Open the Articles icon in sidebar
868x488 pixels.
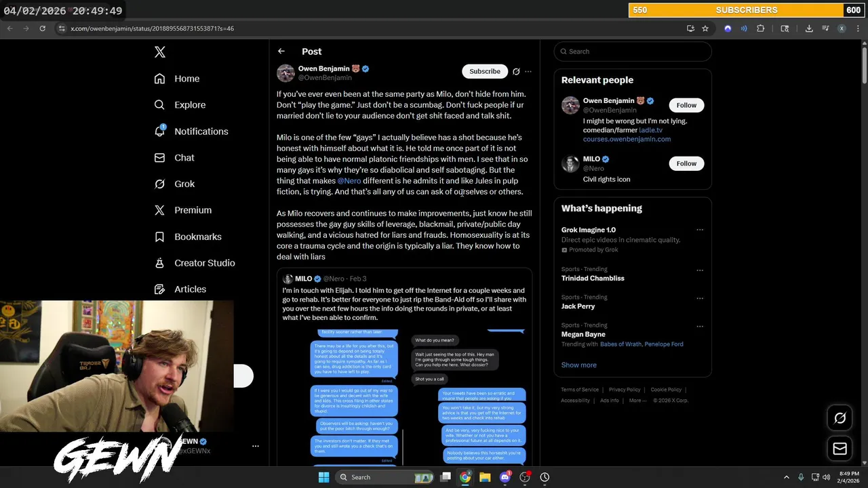[159, 289]
